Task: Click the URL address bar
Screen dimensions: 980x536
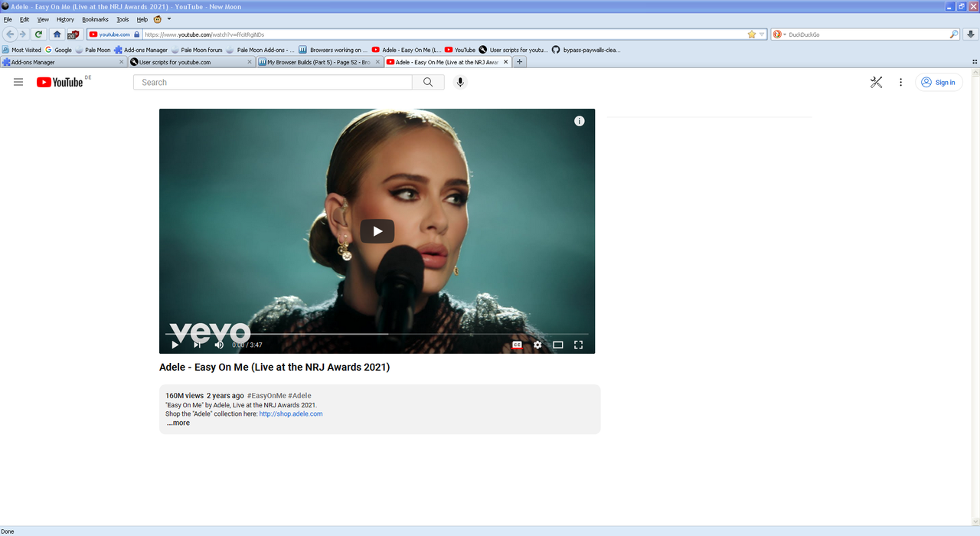Action: pos(444,34)
